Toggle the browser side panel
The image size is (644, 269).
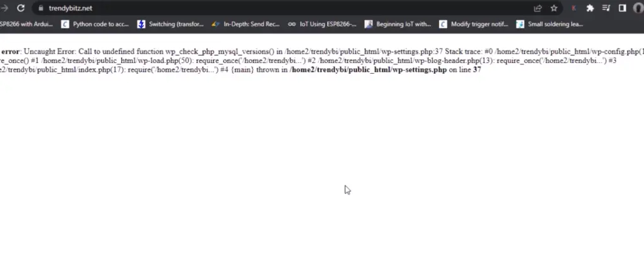(x=622, y=8)
